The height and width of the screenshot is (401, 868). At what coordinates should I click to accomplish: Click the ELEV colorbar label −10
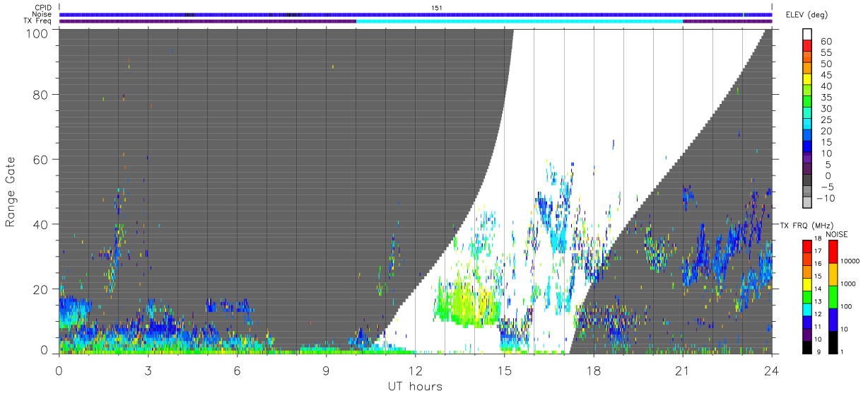pos(826,198)
